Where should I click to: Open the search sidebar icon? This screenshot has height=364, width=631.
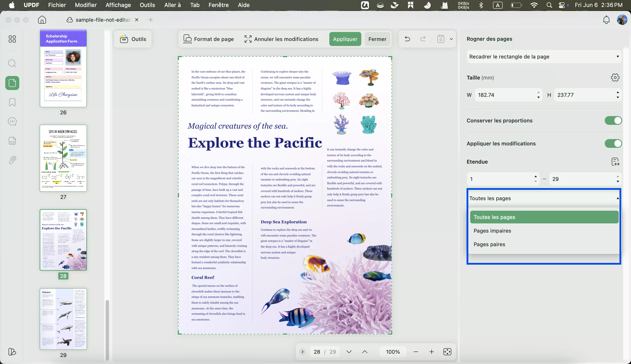tap(12, 64)
